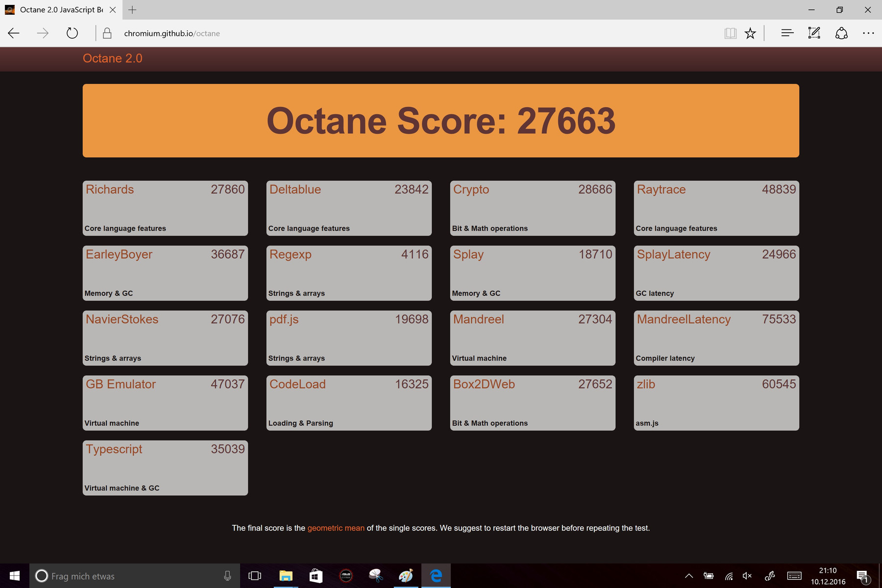
Task: Click the Mandreel score 27304
Action: (595, 319)
